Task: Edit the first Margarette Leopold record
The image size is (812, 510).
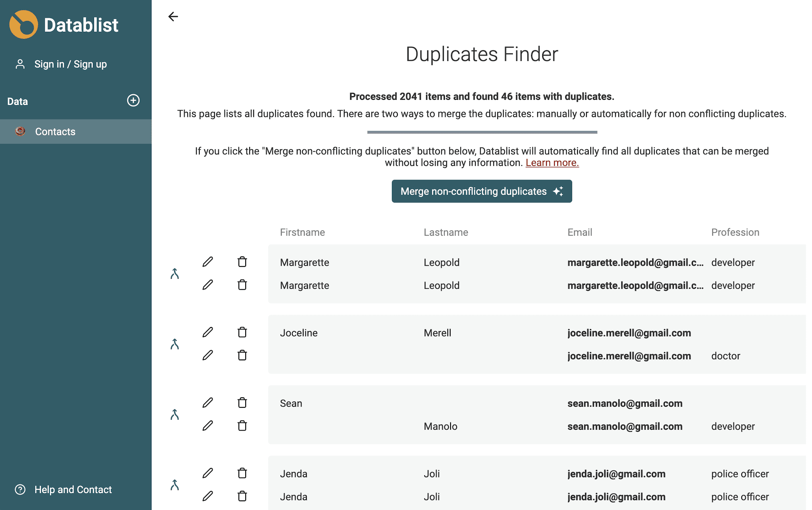Action: click(x=208, y=261)
